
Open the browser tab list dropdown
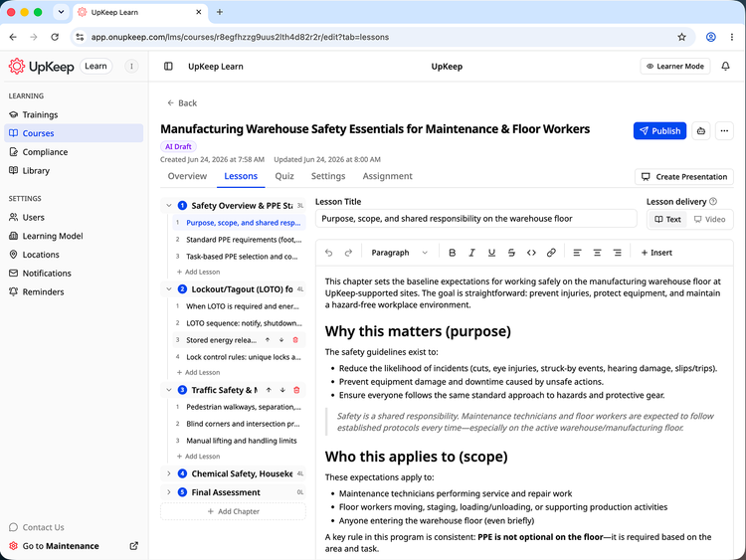pyautogui.click(x=61, y=12)
